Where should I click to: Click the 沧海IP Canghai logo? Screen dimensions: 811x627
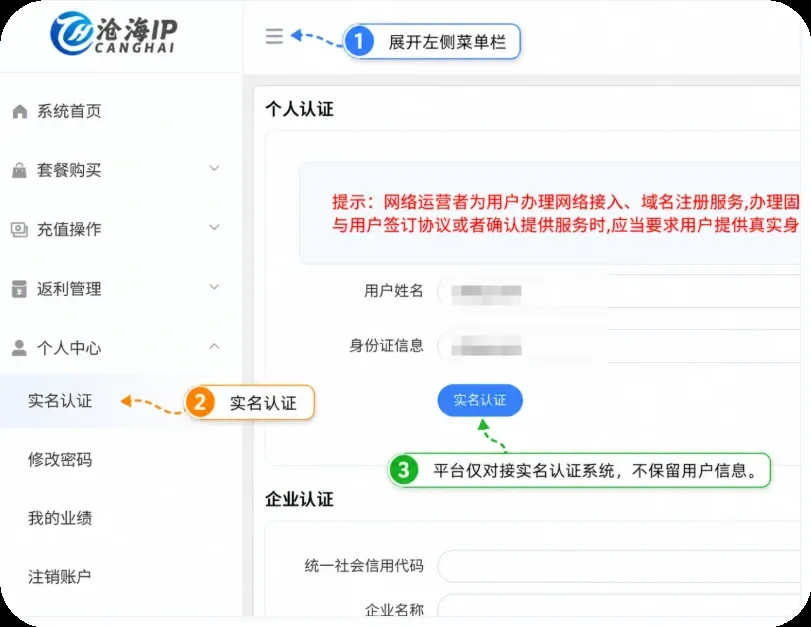114,33
